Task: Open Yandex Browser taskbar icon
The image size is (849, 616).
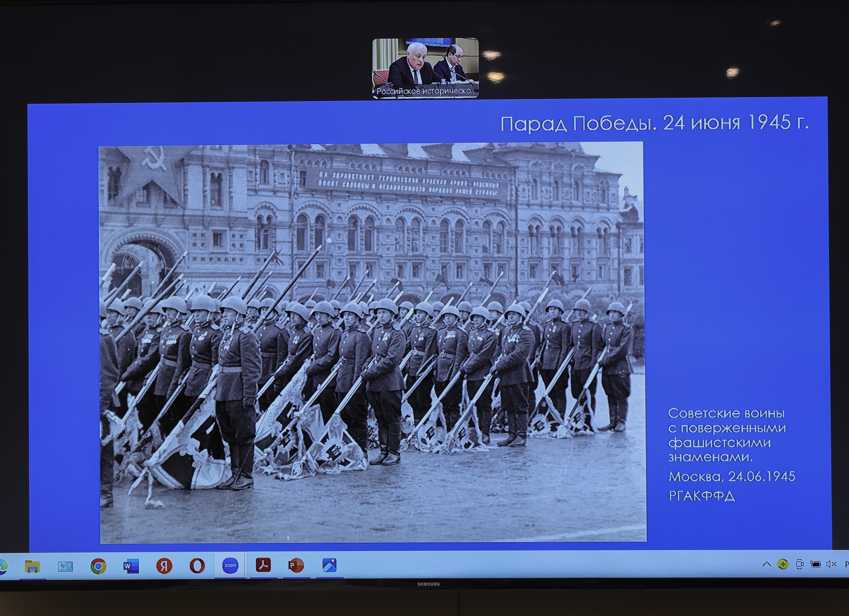Action: tap(164, 566)
